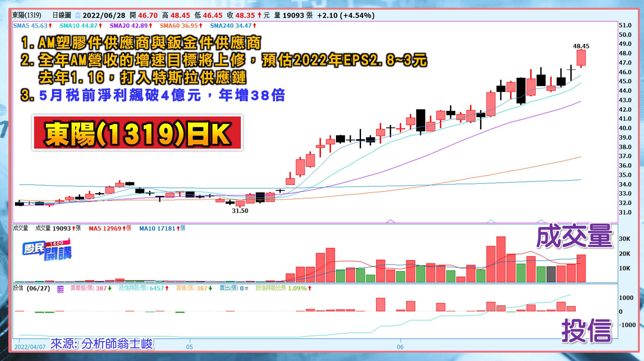Click the 東陽(1319) stock name in header
Viewport: 644px width, 361px height.
click(27, 15)
